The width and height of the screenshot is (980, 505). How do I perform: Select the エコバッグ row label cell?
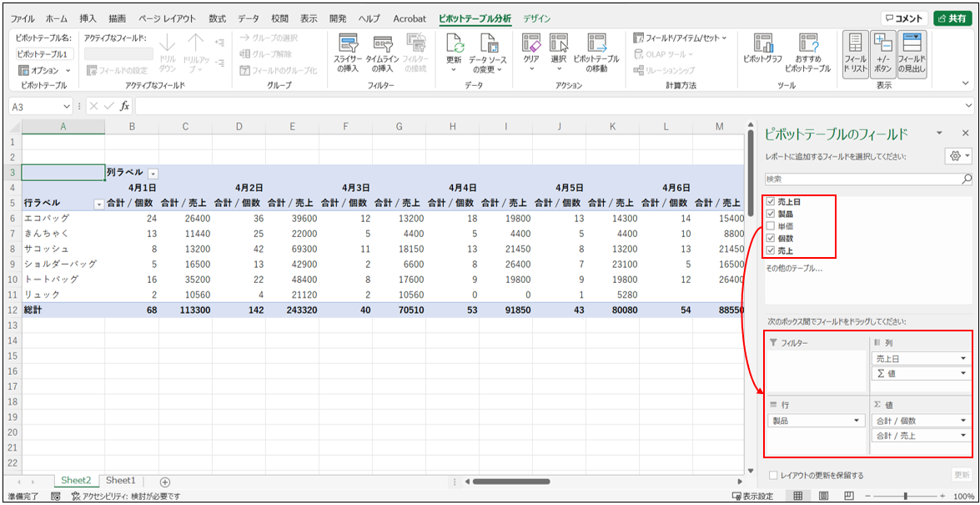coord(63,218)
